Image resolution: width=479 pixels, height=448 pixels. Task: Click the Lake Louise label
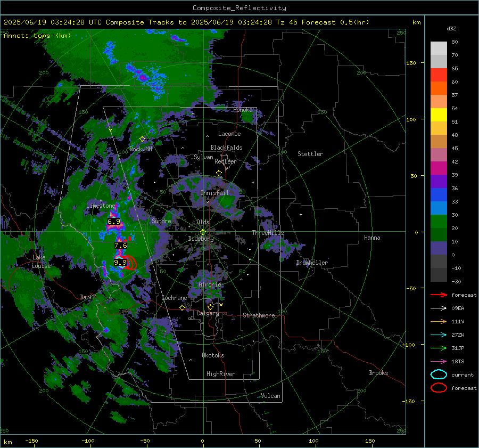tap(41, 262)
